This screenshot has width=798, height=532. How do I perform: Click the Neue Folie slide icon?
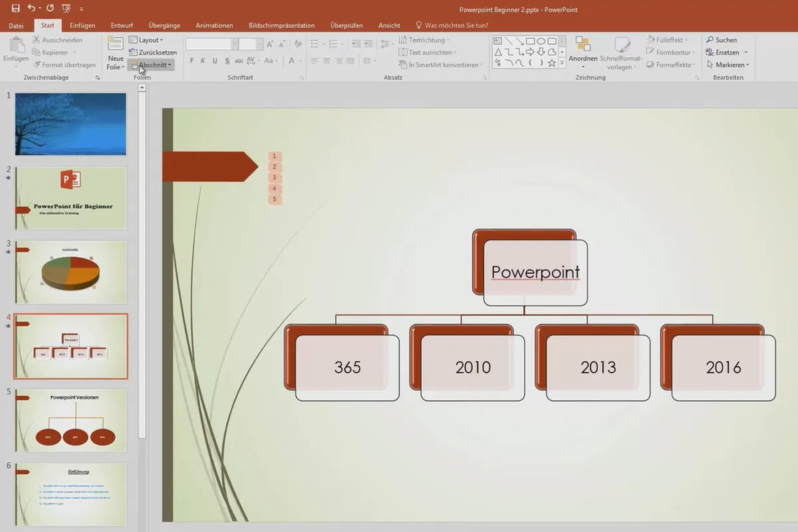tap(116, 44)
